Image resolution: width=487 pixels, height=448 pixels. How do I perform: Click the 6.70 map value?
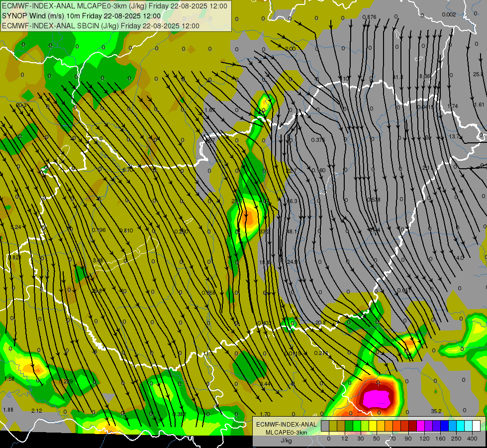coord(128,170)
